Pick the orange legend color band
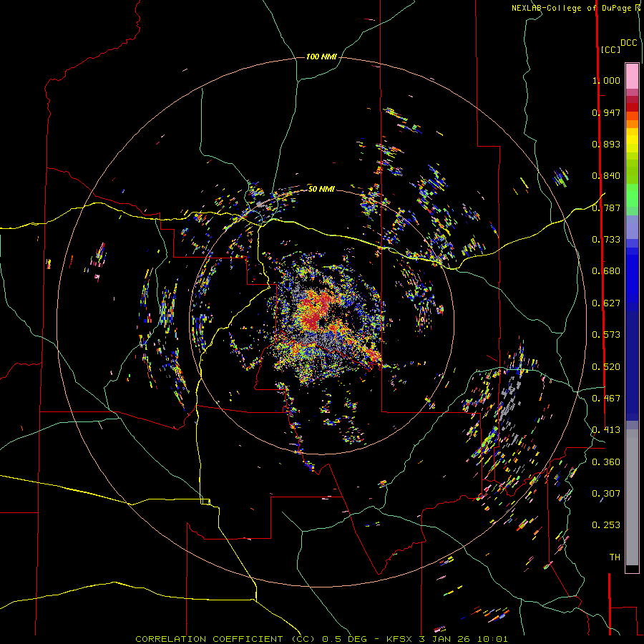The height and width of the screenshot is (644, 644). [632, 124]
